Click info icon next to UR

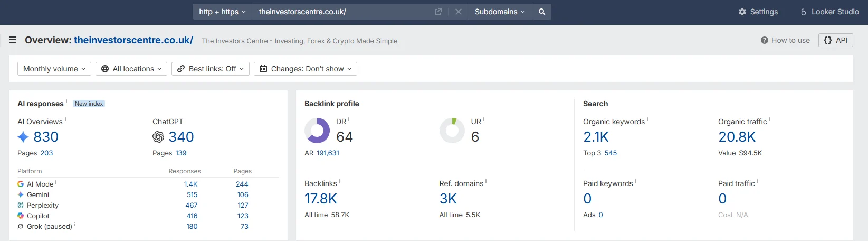click(x=484, y=119)
